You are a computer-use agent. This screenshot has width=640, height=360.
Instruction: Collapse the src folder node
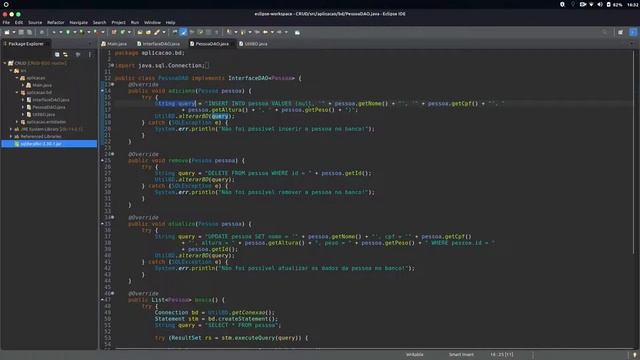[11, 71]
